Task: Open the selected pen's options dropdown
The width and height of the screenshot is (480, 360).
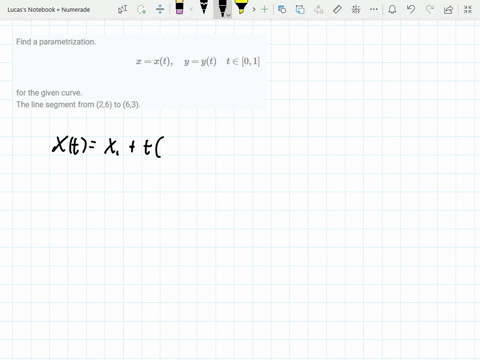Action: click(x=228, y=15)
